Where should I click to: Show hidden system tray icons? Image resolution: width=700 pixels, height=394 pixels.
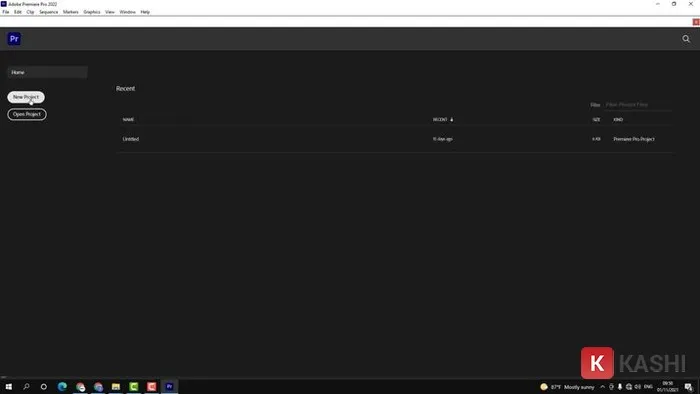click(602, 387)
